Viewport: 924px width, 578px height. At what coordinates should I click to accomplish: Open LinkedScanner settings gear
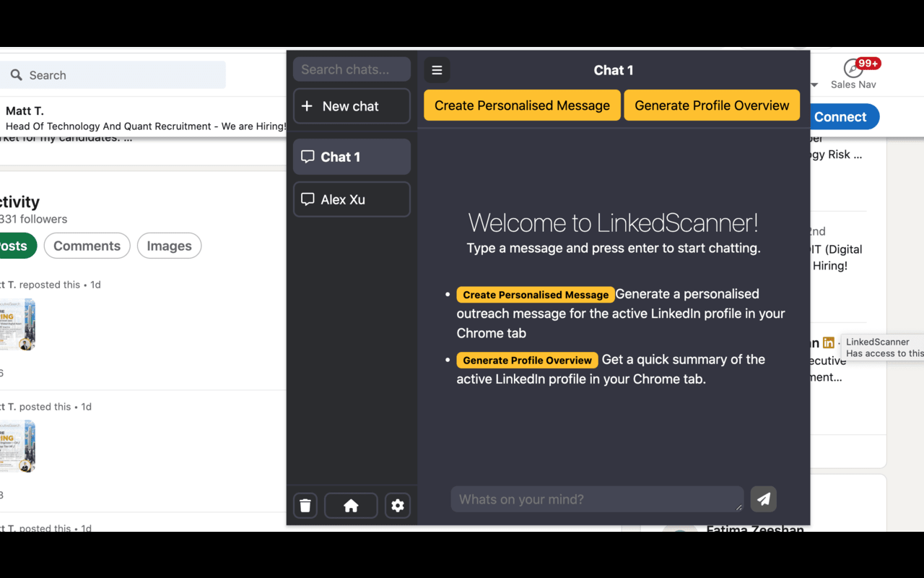click(x=398, y=506)
